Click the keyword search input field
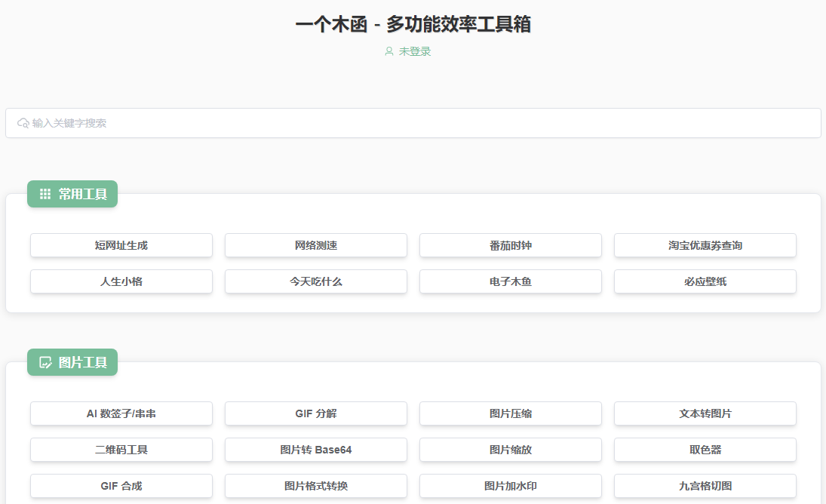Viewport: 826px width, 504px height. click(413, 122)
